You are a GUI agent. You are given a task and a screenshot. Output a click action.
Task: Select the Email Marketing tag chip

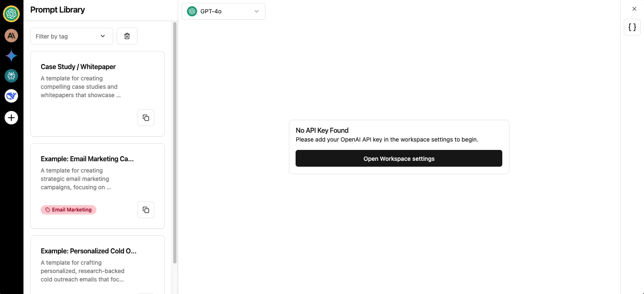coord(68,210)
